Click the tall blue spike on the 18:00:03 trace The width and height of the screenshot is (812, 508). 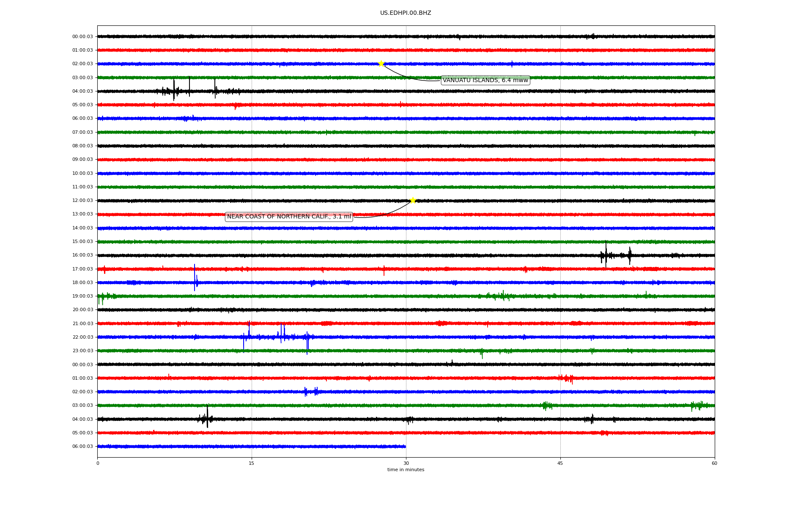[195, 277]
